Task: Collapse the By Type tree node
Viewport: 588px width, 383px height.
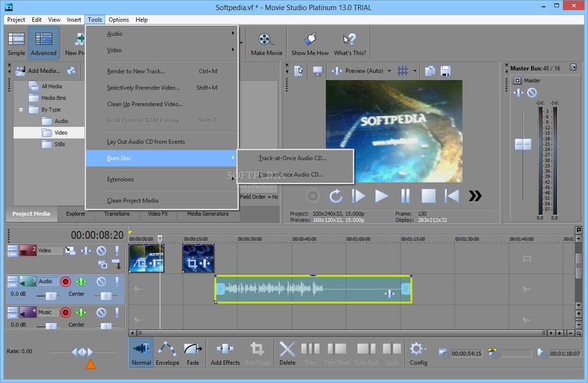Action: (21, 109)
